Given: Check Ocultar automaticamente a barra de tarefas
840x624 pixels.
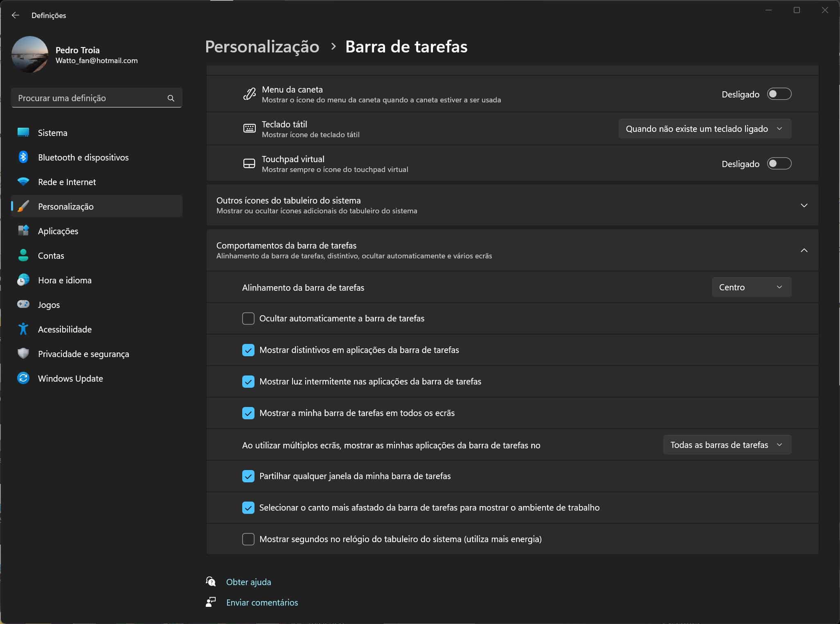Looking at the screenshot, I should 248,319.
